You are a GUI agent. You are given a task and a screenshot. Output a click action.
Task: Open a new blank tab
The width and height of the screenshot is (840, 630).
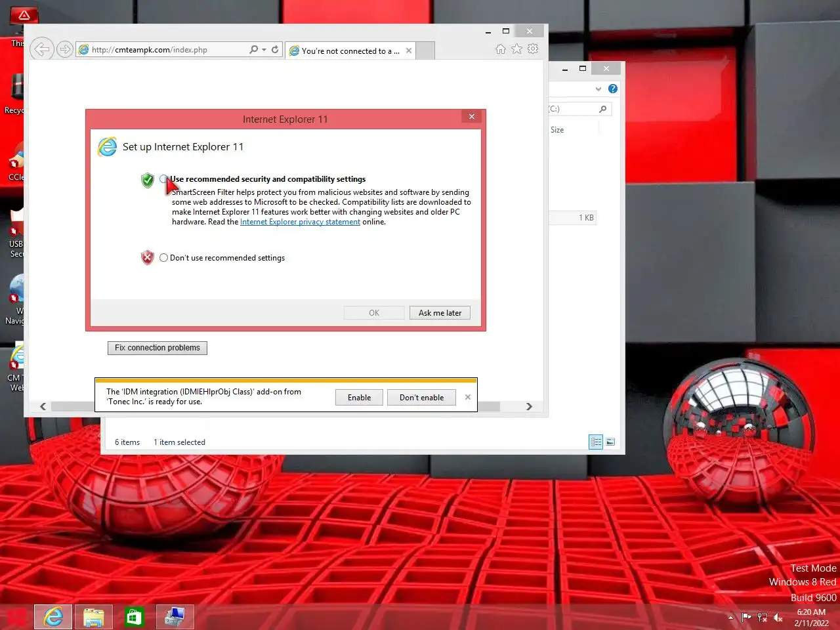425,51
